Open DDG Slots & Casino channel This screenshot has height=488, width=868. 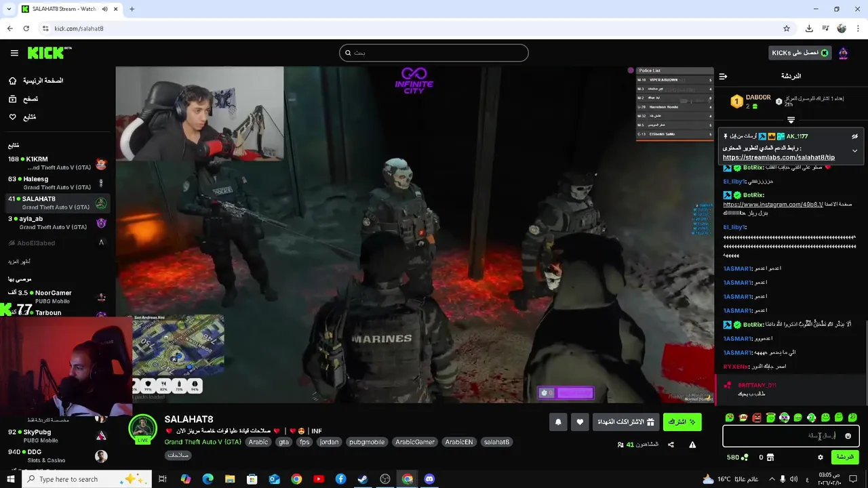click(58, 456)
